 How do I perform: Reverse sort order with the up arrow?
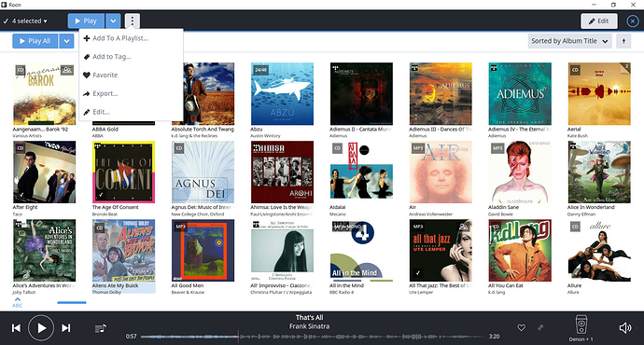point(623,41)
